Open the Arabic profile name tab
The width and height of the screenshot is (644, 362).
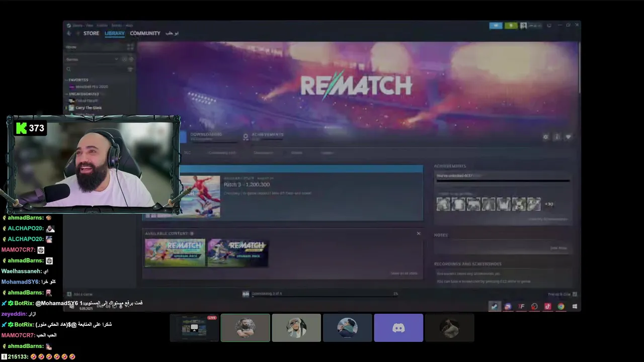[x=172, y=33]
